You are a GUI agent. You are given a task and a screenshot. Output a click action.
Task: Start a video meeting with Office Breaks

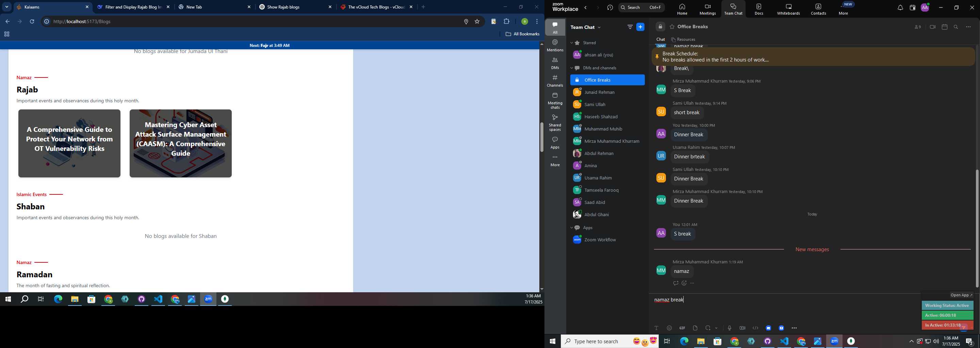[932, 27]
